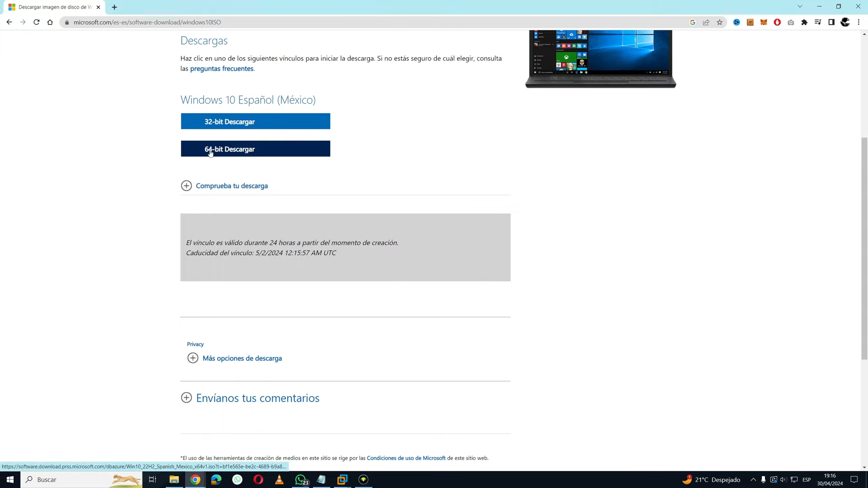Viewport: 868px width, 488px height.
Task: Open Microsoft Edge from the taskbar
Action: click(216, 479)
